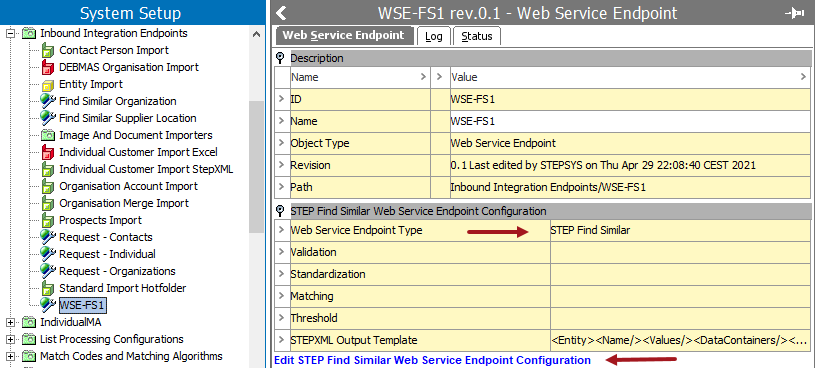Collapse STEP Find Similar Configuration section toggle
815x368 pixels.
(281, 211)
